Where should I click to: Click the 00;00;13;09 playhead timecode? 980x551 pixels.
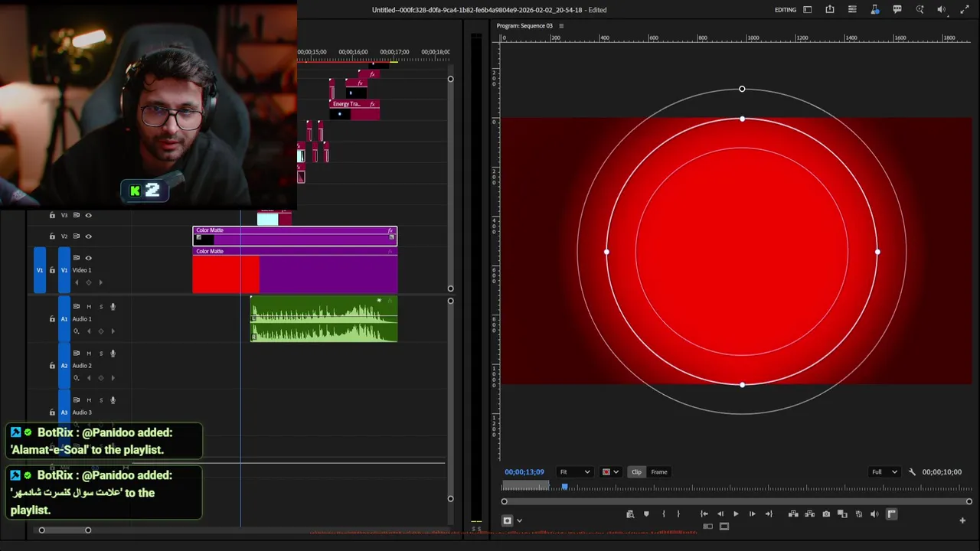tap(524, 472)
